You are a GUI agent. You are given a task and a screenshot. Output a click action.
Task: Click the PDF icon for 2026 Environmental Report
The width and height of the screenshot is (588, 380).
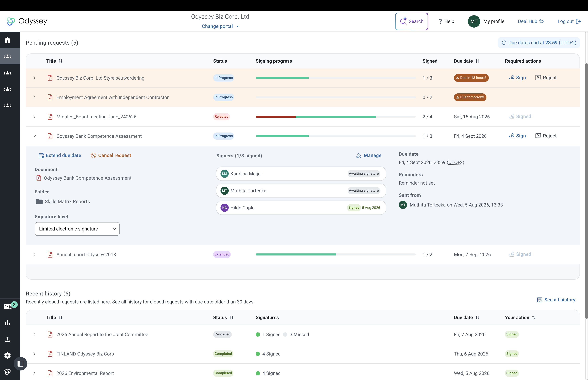[x=50, y=373]
